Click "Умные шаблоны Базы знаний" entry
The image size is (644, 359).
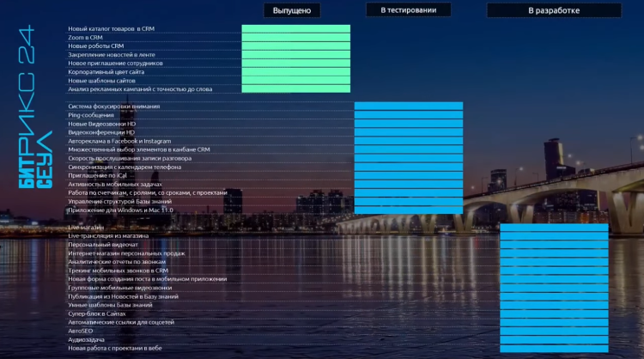coord(110,305)
